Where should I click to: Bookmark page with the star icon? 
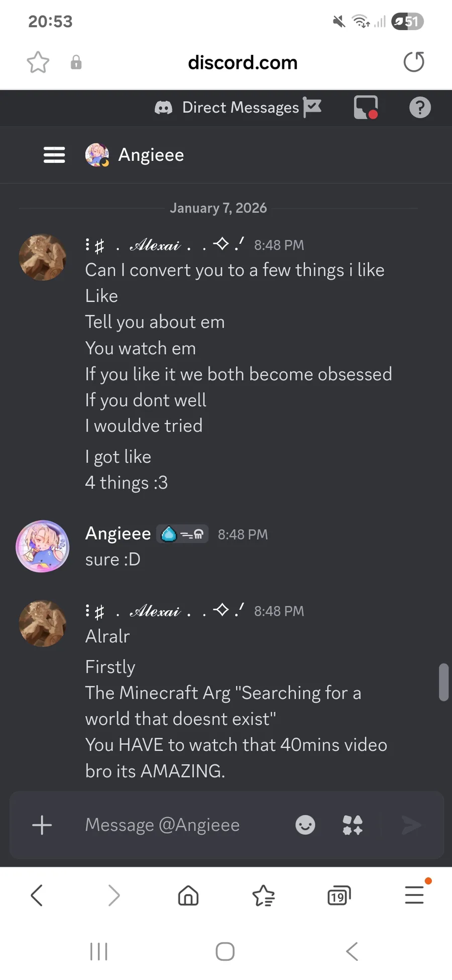[x=38, y=63]
